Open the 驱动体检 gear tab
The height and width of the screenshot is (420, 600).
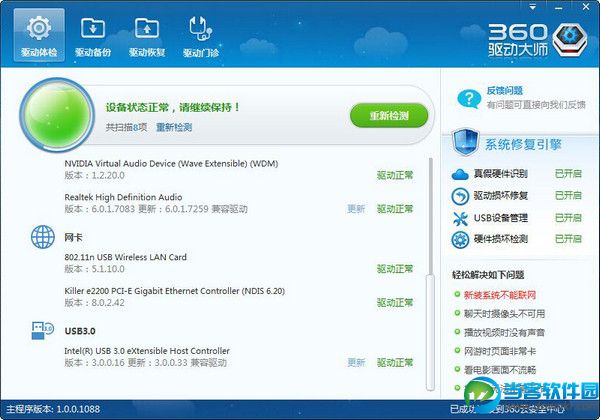click(x=39, y=35)
